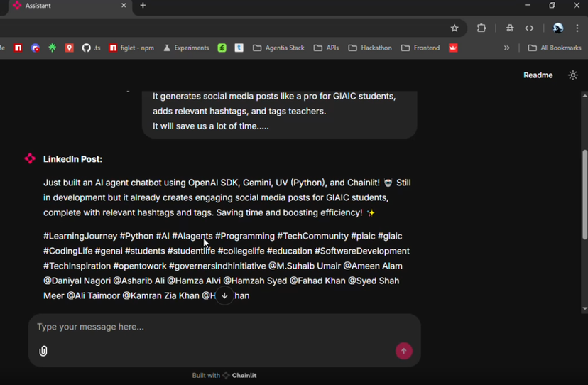
Task: Open the green asterisk bookmark icon
Action: pos(52,48)
